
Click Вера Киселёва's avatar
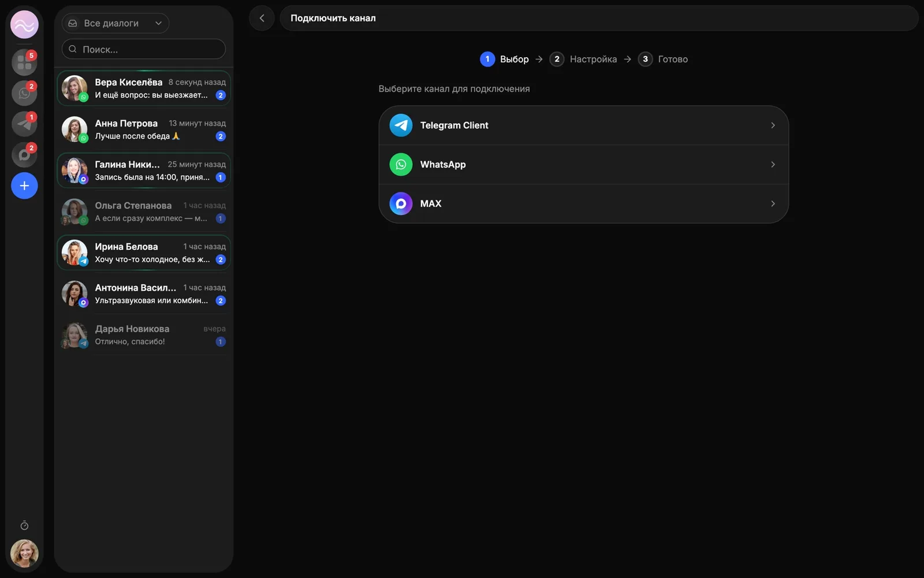click(74, 88)
